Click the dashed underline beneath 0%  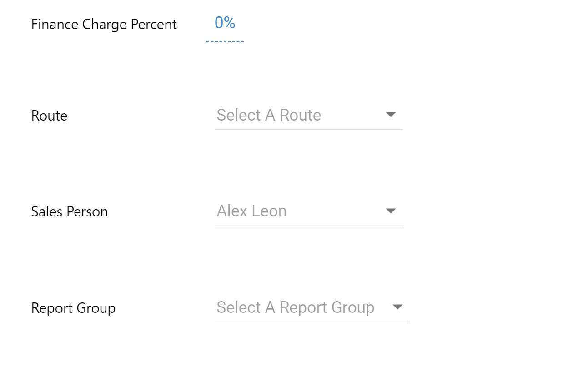[225, 42]
